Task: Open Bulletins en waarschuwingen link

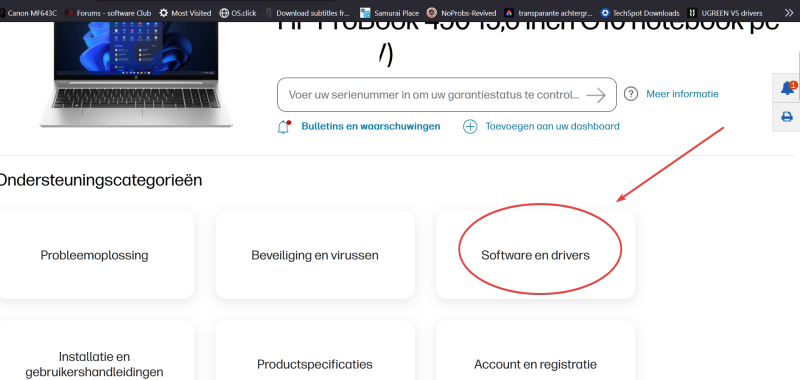Action: (x=371, y=126)
